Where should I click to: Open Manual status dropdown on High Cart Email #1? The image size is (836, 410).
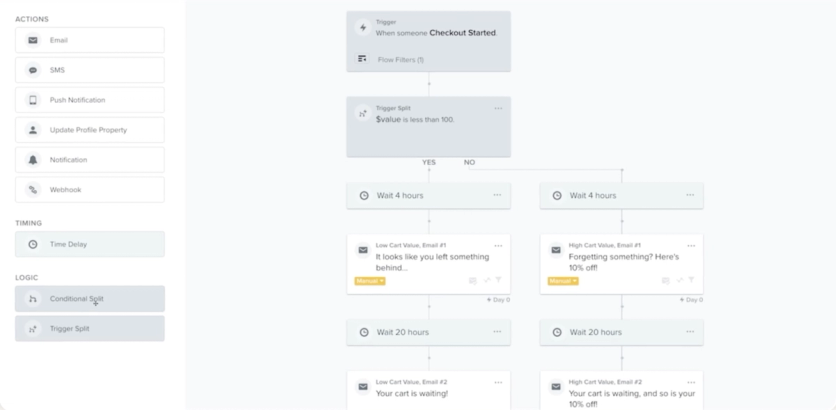563,281
